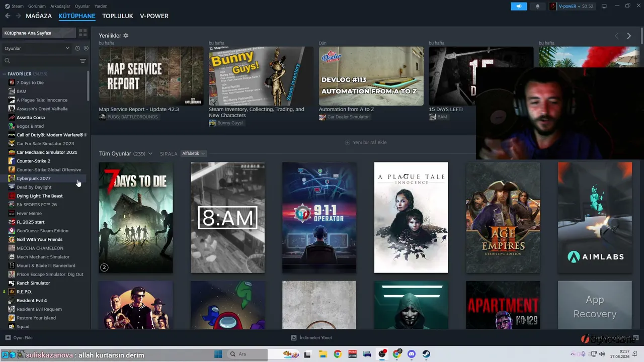Open the Bunny Guys news thumbnail
The height and width of the screenshot is (362, 644).
261,76
